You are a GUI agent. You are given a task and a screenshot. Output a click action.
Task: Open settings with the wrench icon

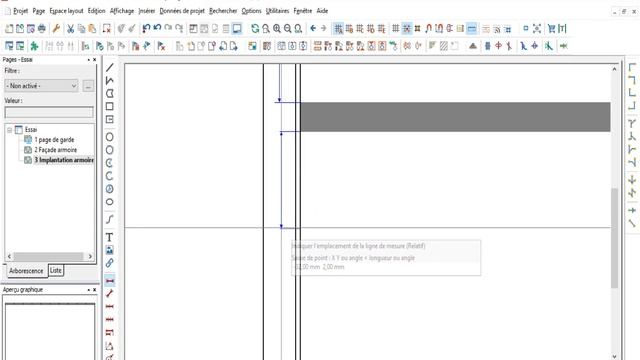pyautogui.click(x=56, y=29)
